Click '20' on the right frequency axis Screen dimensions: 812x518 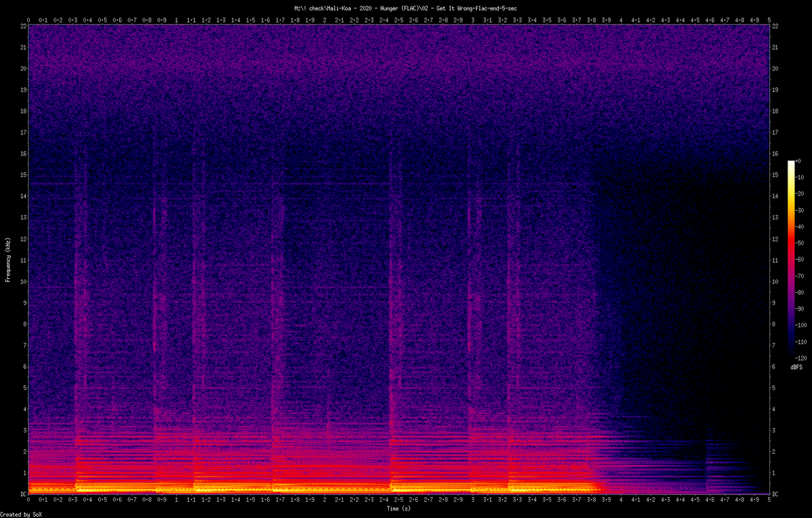click(775, 69)
